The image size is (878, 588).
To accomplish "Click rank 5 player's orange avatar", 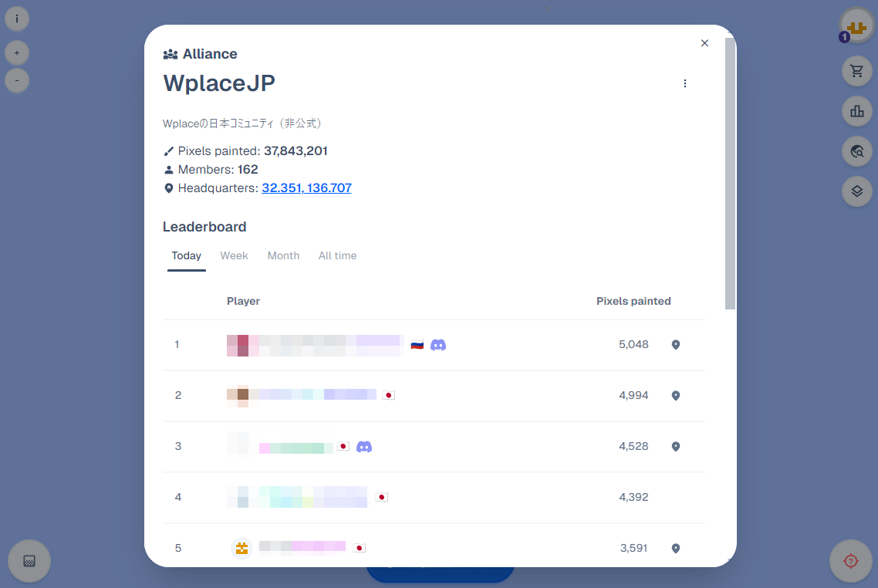I will [242, 548].
